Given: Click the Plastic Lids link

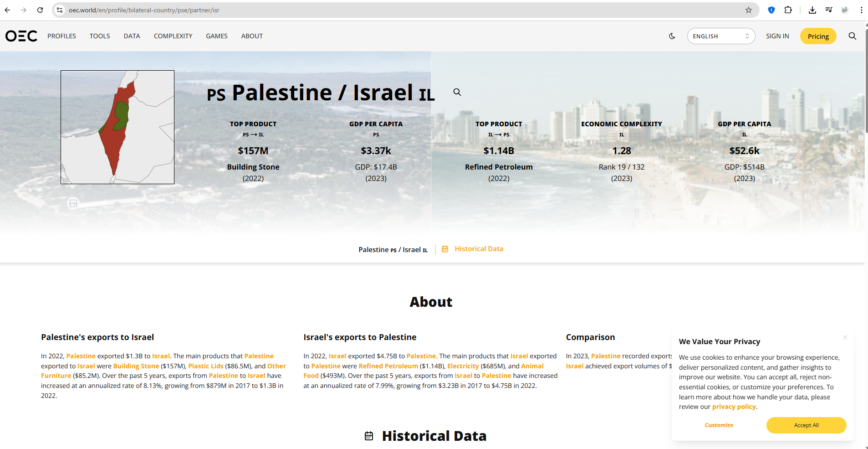Looking at the screenshot, I should pos(206,366).
